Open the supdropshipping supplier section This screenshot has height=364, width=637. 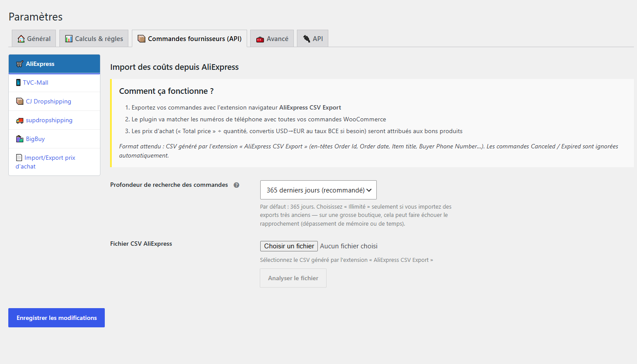coord(55,120)
